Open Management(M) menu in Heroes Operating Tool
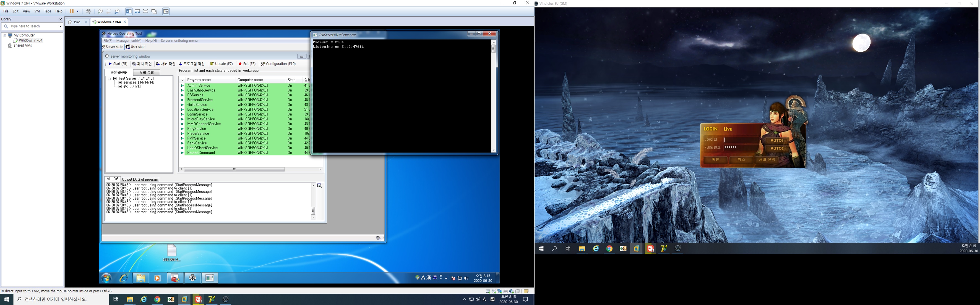The image size is (980, 305). [x=129, y=41]
